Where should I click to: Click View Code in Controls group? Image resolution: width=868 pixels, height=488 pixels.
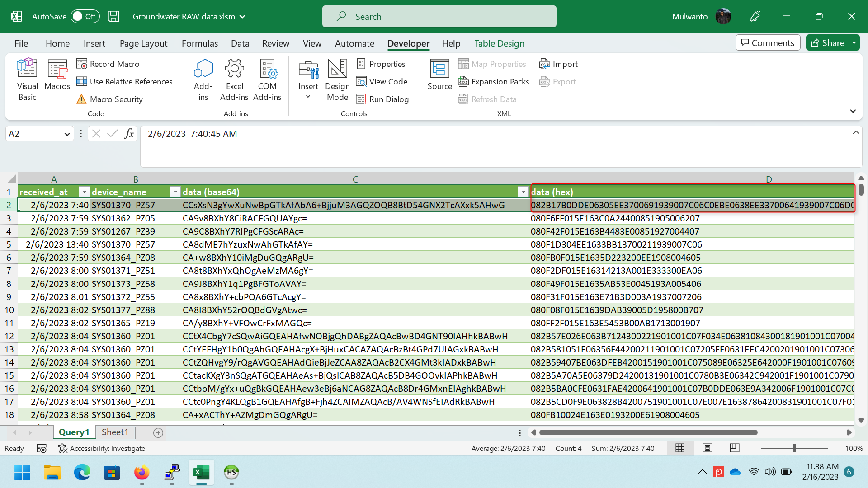click(x=382, y=81)
